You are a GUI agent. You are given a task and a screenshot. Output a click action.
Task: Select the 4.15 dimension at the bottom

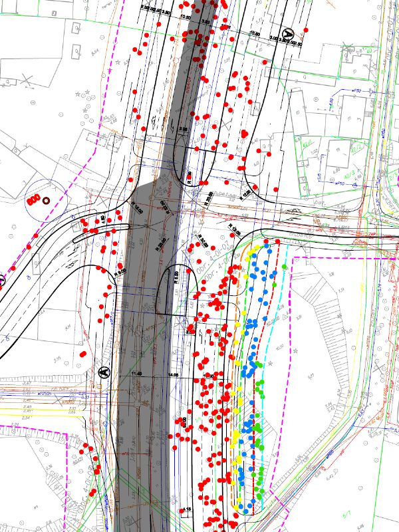pyautogui.click(x=188, y=510)
